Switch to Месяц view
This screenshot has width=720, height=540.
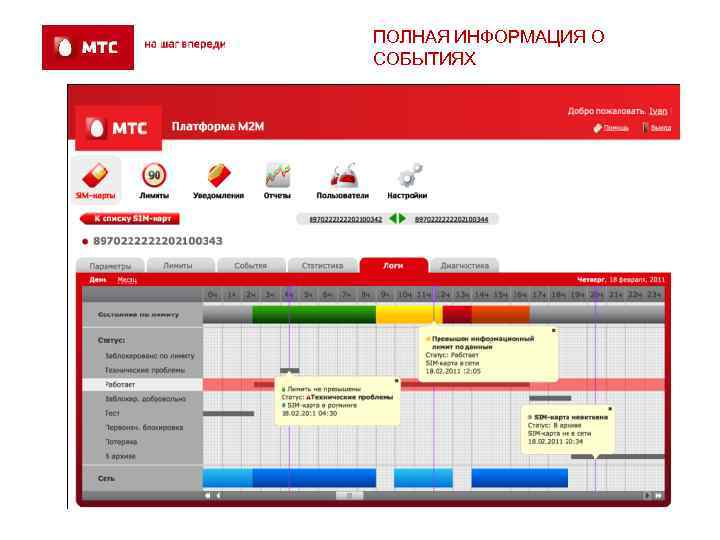[127, 280]
